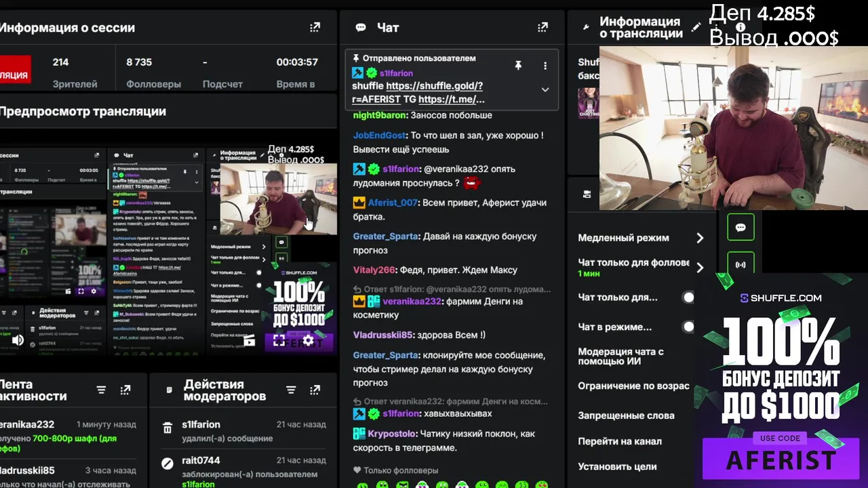Pop out the session info panel

coord(315,27)
